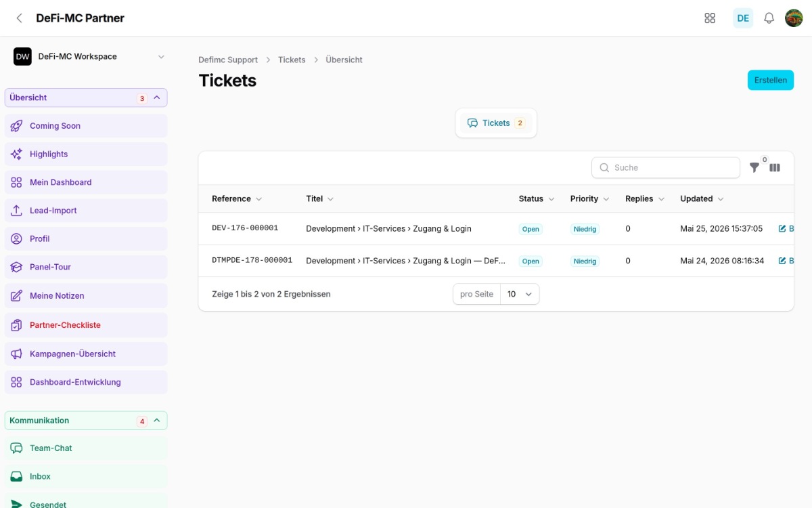Screen dimensions: 812x508
Task: Sort by the Priority column
Action: click(590, 198)
